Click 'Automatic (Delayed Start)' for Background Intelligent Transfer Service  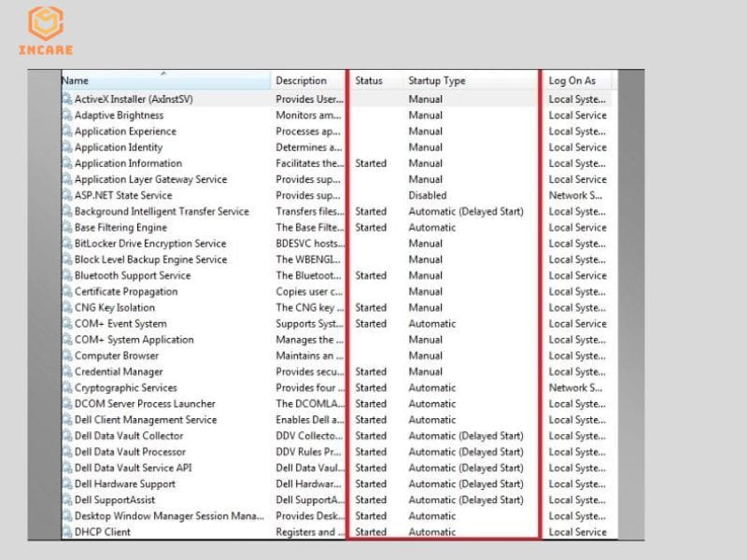(x=465, y=212)
